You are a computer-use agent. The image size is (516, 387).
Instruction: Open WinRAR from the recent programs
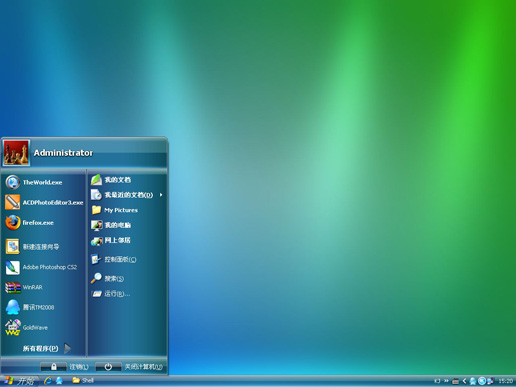click(43, 287)
